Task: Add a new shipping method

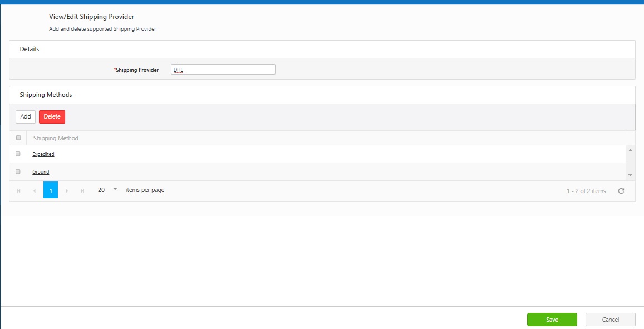Action: coord(26,117)
